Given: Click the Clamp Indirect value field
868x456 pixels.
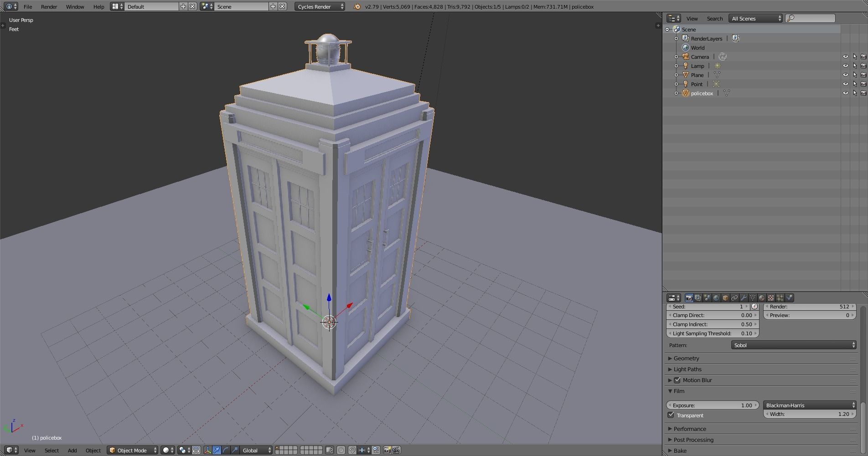Looking at the screenshot, I should [x=713, y=324].
